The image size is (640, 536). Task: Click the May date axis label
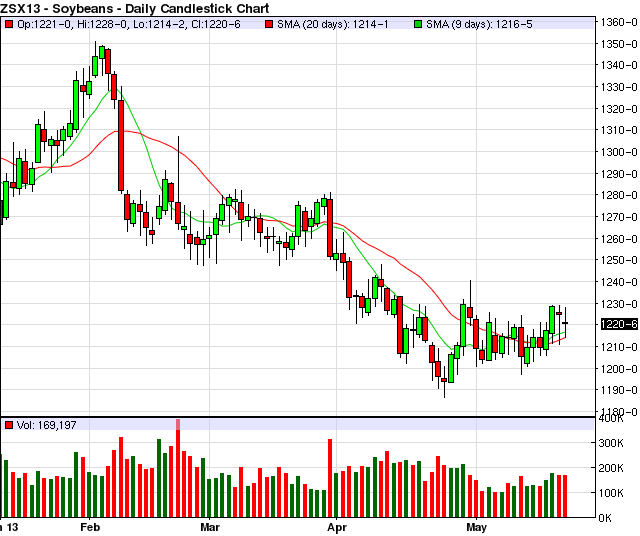(476, 527)
